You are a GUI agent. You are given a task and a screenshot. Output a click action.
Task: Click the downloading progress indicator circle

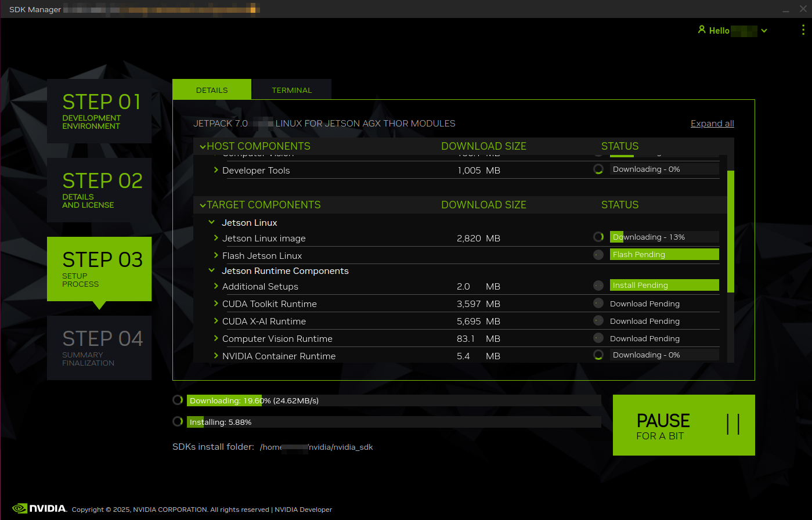178,400
